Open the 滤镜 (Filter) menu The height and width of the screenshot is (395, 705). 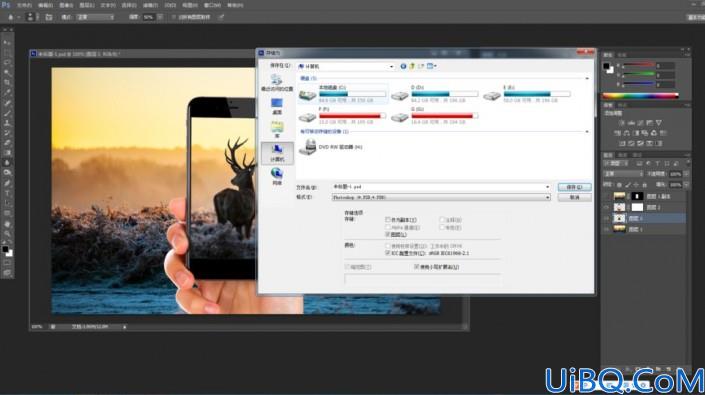tap(150, 5)
